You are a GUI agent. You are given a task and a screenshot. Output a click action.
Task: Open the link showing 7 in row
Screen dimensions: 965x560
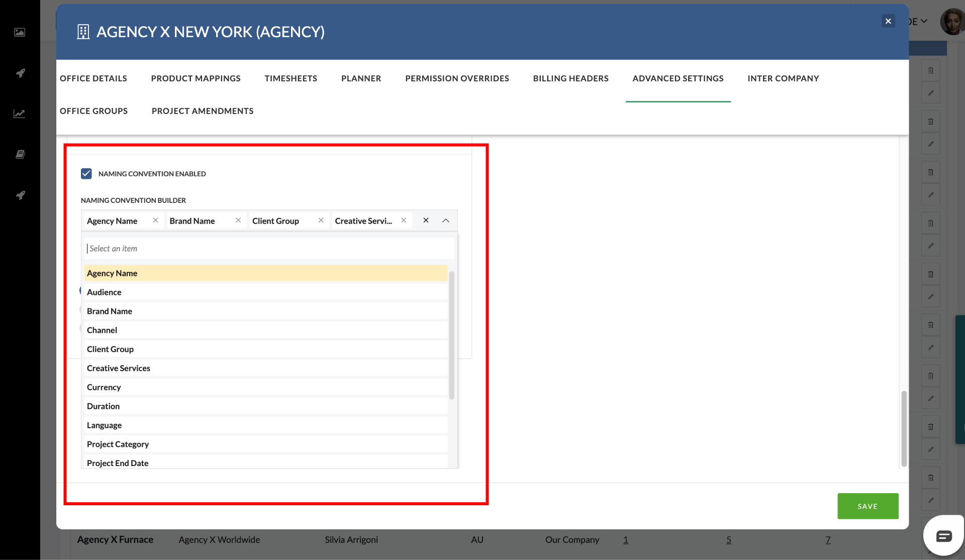[828, 540]
